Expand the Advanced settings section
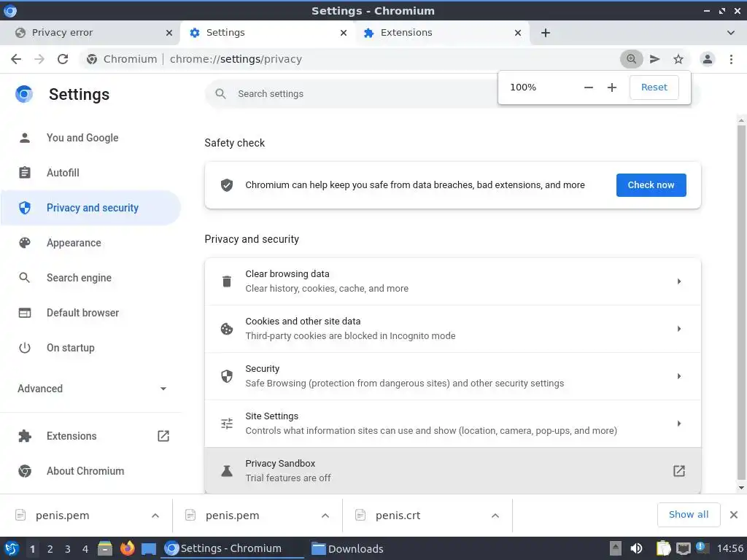747x560 pixels. pos(90,389)
